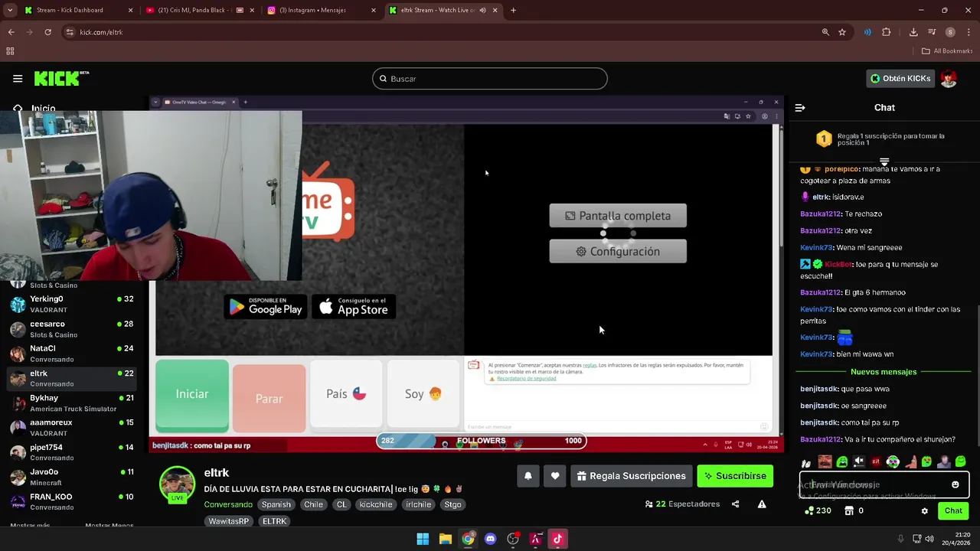The image size is (980, 551).
Task: Click eltrk's LIVE avatar
Action: [x=177, y=485]
